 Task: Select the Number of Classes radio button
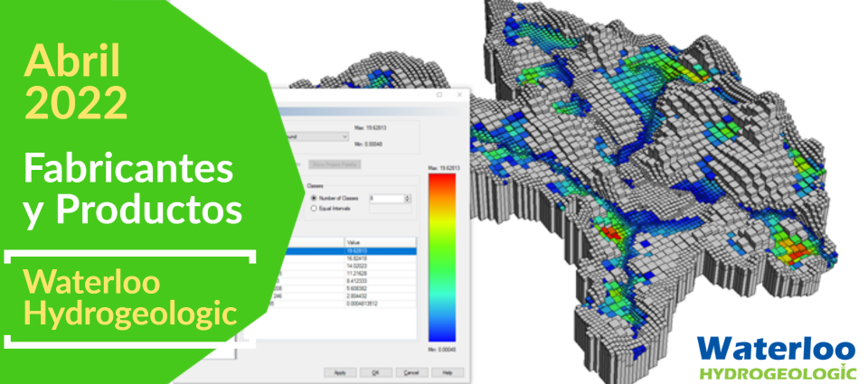coord(315,198)
